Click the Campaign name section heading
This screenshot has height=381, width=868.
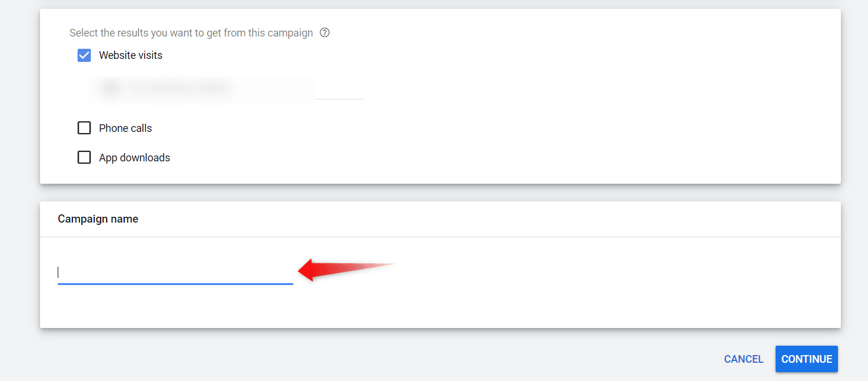[x=98, y=219]
